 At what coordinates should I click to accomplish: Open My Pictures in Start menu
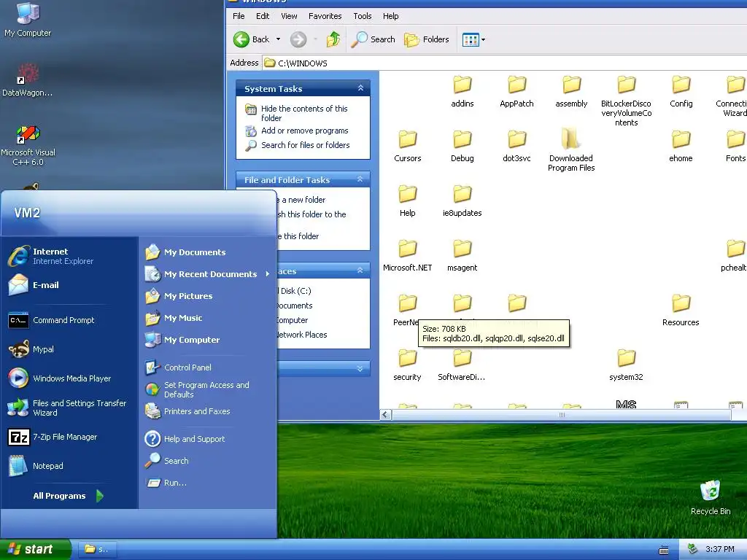179,296
